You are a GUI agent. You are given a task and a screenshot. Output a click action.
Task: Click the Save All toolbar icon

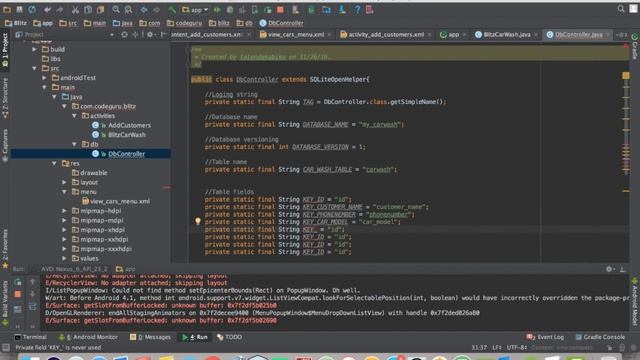(19, 9)
